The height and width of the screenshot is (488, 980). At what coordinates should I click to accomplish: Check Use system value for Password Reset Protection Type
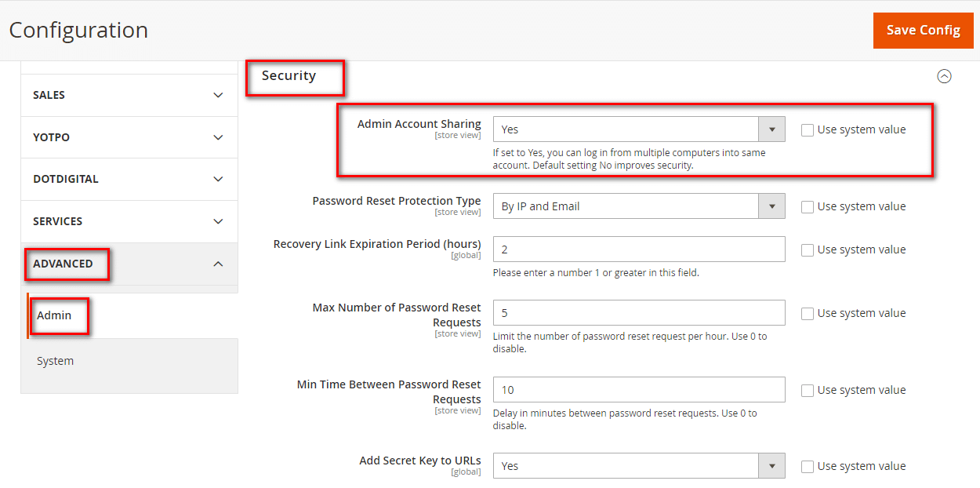tap(808, 206)
